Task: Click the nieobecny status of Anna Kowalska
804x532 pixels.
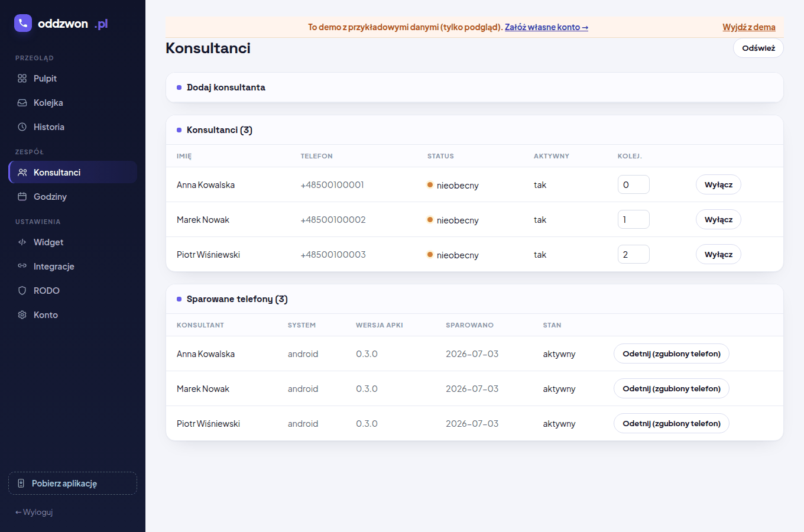Action: 453,185
